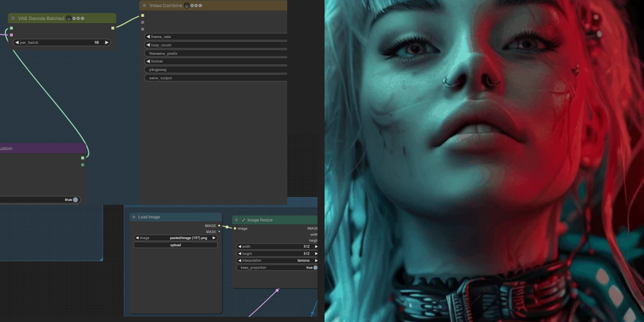Decrease height in Image Resize
644x322 pixels.
pos(240,254)
